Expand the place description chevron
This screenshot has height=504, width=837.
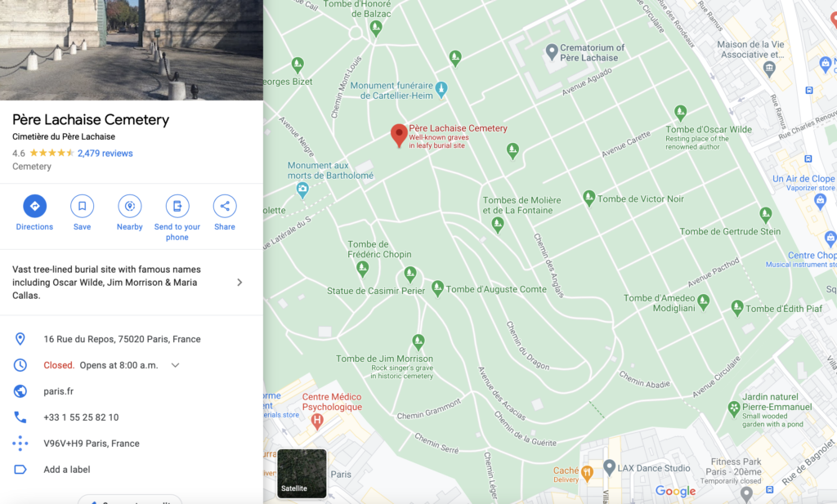click(x=239, y=282)
